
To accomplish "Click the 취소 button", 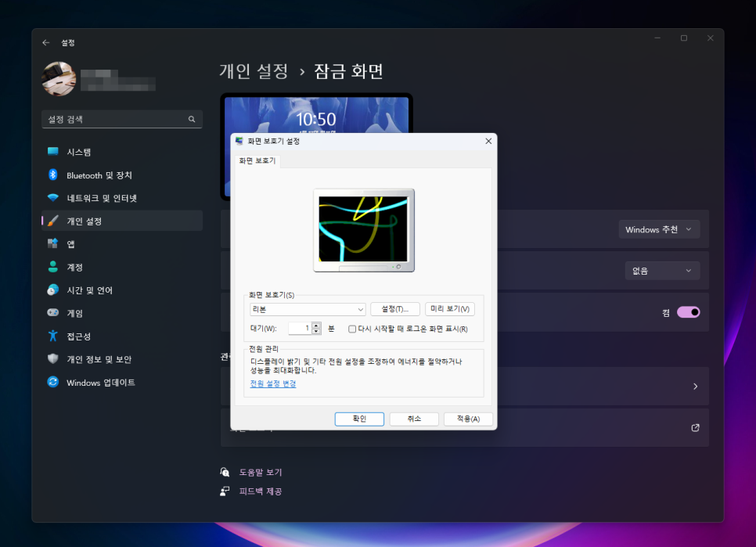I will coord(414,419).
